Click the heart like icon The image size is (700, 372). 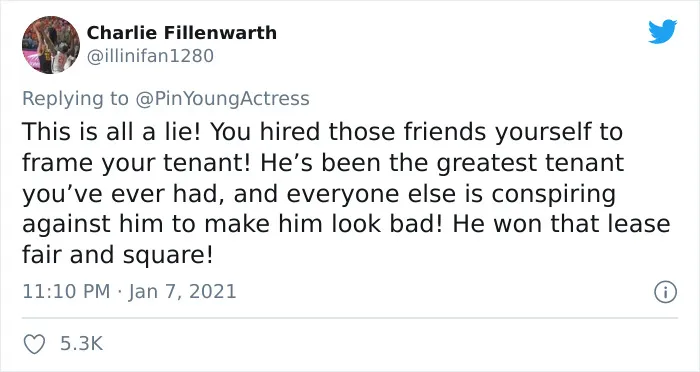34,344
